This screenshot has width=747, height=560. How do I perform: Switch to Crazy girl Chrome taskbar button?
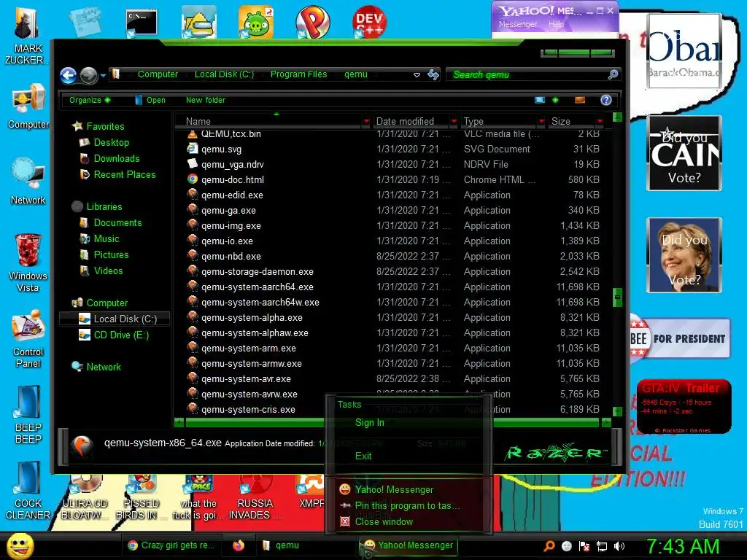(x=171, y=545)
